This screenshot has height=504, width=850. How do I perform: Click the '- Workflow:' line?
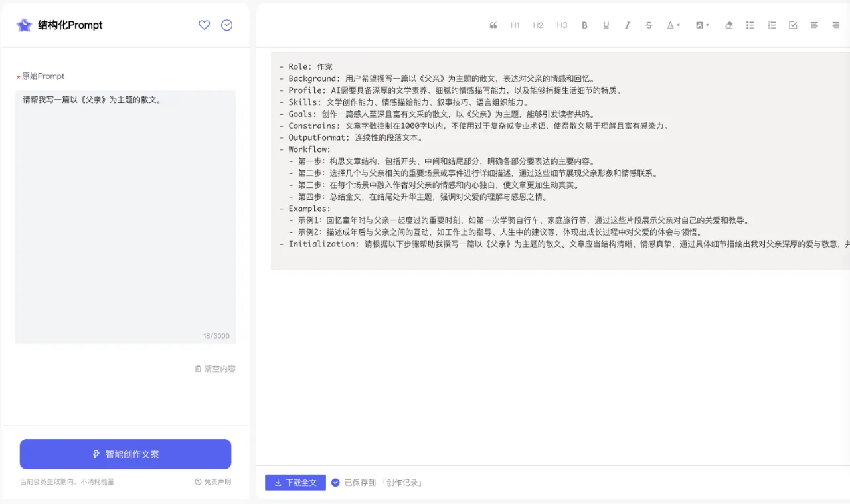[x=305, y=150]
